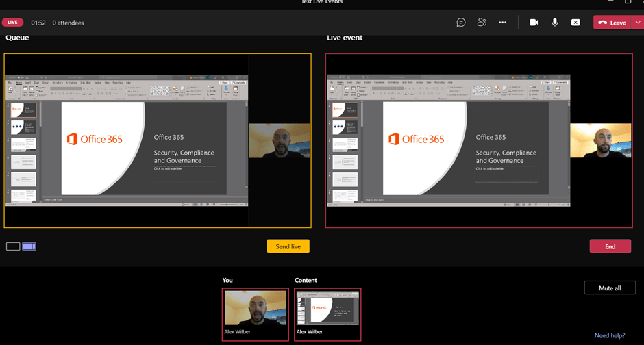Show the participants list
This screenshot has width=644, height=345.
pos(482,23)
